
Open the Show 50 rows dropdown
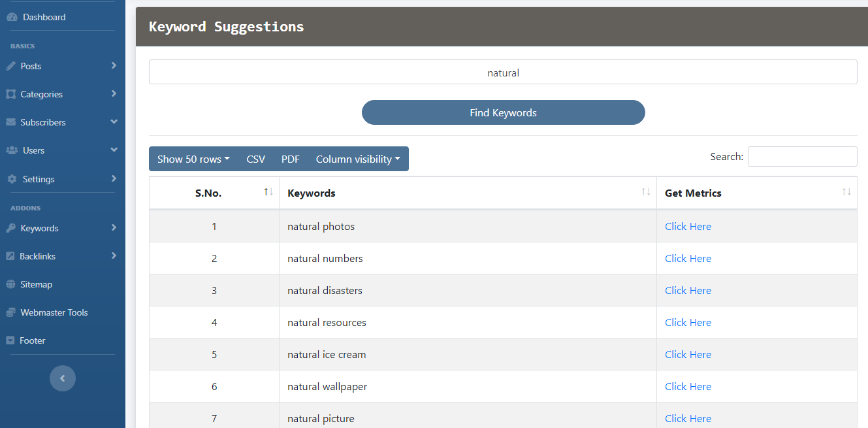coord(193,159)
